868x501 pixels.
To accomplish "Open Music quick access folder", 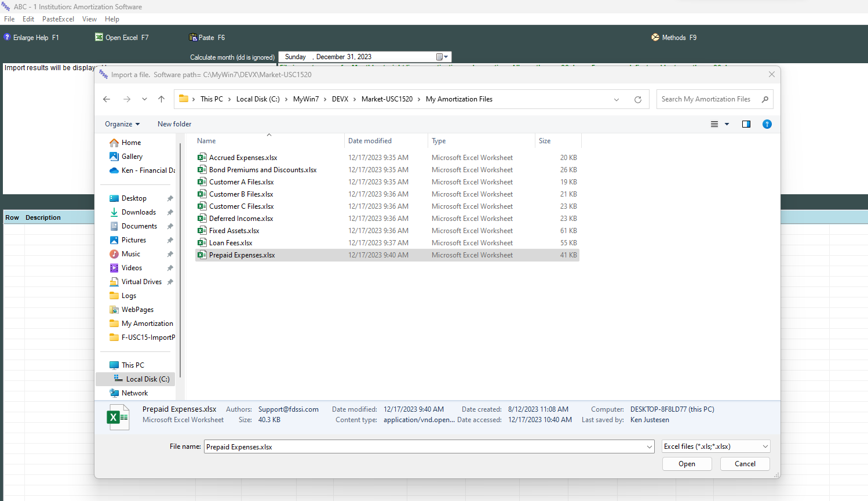I will [x=131, y=254].
